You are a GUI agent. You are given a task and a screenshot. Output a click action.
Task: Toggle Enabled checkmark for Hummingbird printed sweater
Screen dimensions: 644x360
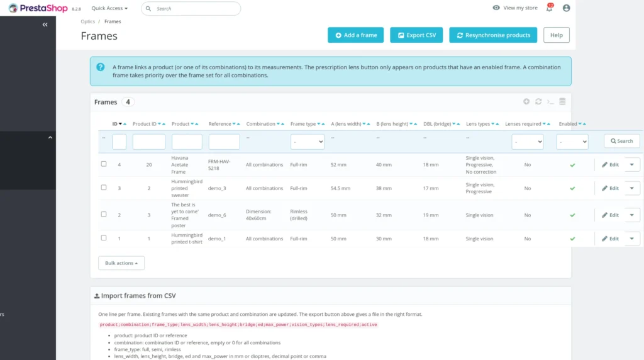point(572,188)
